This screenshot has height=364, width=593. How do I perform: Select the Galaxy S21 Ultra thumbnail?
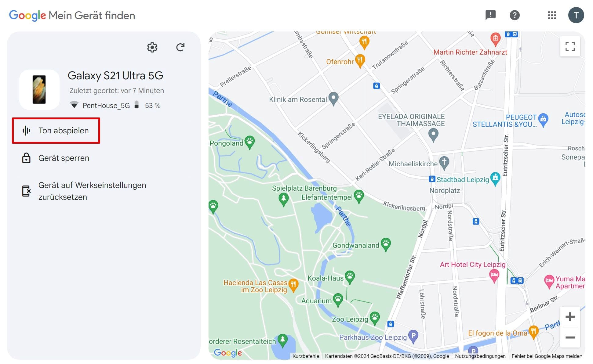(39, 90)
